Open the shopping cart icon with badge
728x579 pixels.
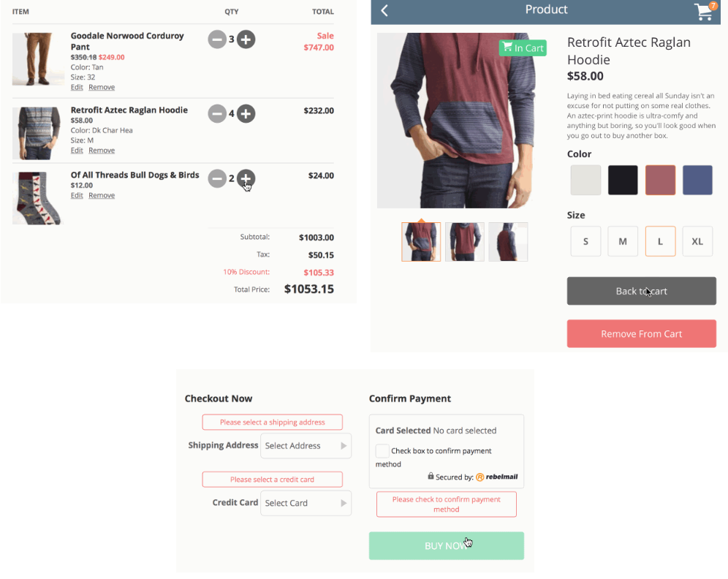click(x=705, y=11)
